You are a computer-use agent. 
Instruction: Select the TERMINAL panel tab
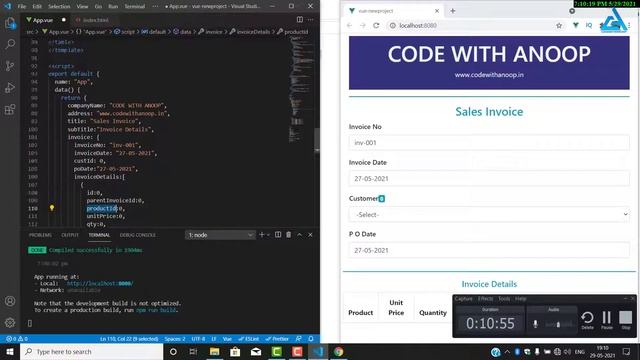point(99,235)
